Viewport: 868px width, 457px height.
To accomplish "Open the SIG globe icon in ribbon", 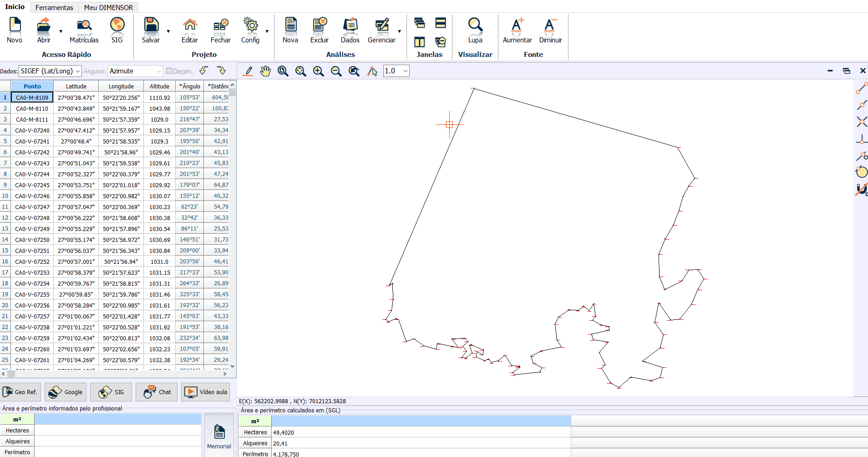I will 117,25.
